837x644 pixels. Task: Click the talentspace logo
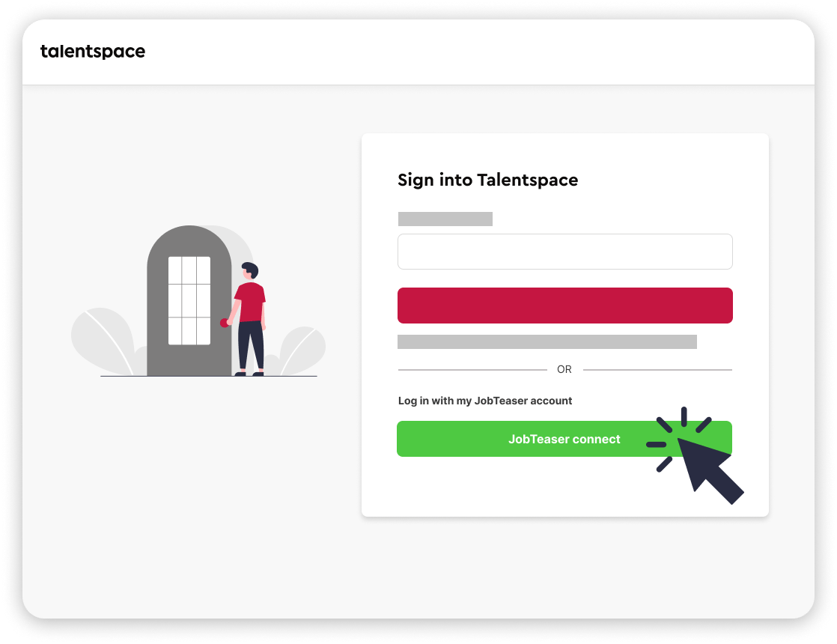[x=93, y=51]
